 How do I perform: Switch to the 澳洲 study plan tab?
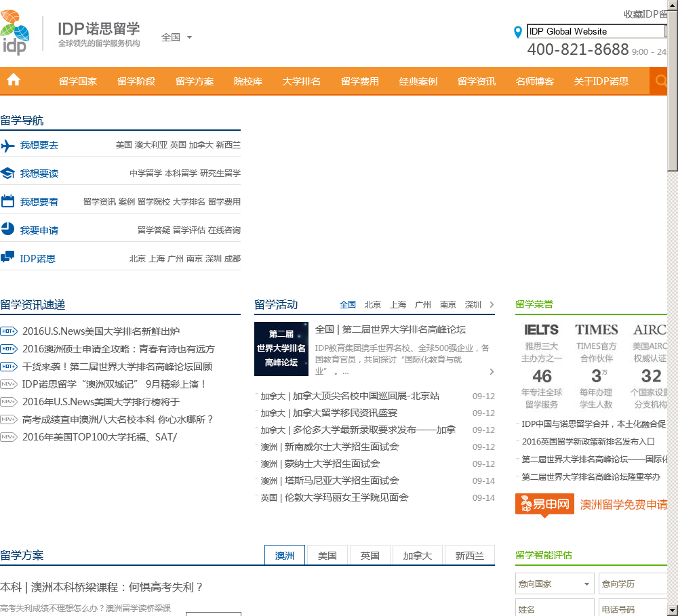point(285,556)
